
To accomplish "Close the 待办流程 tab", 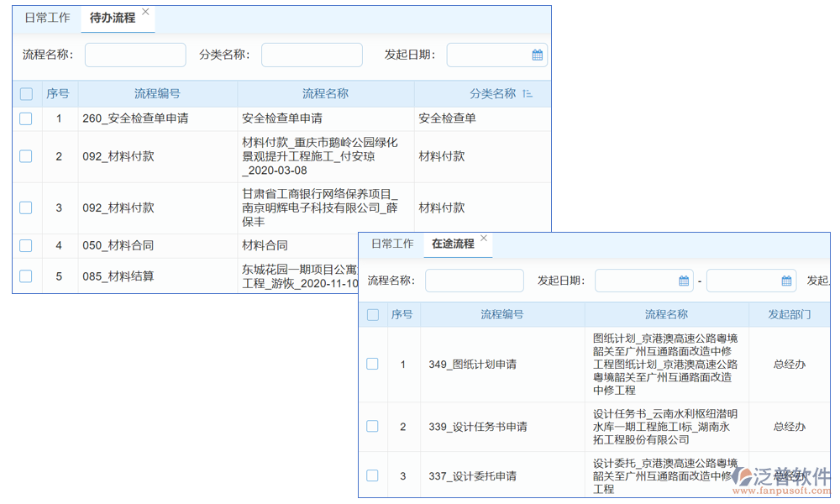I will (x=144, y=11).
